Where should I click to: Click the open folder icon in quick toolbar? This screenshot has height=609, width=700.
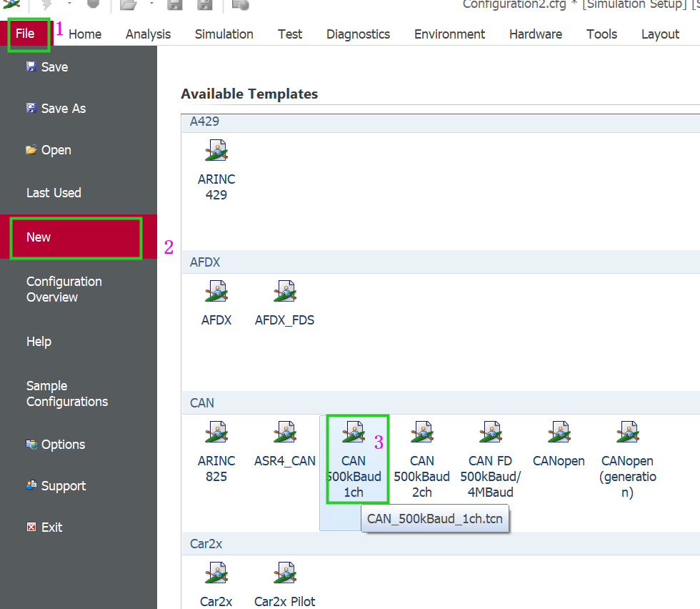tap(128, 4)
